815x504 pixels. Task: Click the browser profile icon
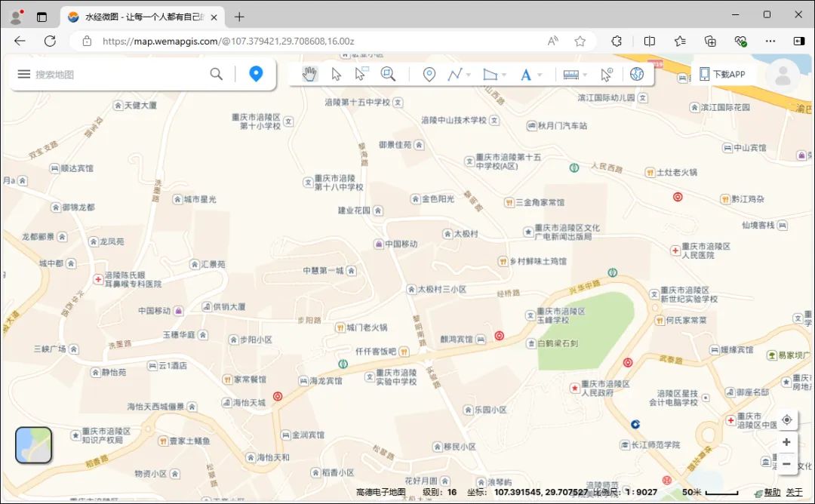17,17
